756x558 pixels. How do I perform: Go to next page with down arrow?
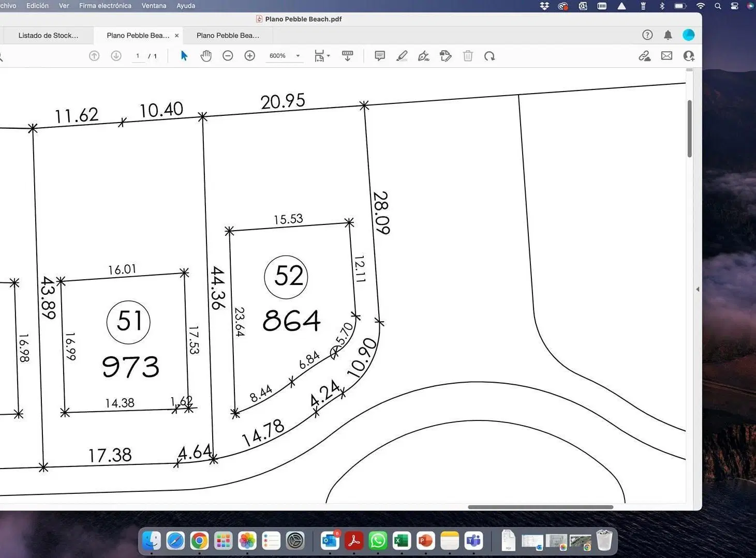coord(116,56)
